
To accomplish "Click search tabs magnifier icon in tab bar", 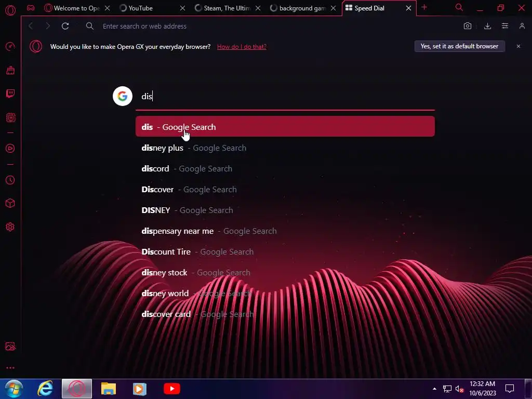I will 459,7.
